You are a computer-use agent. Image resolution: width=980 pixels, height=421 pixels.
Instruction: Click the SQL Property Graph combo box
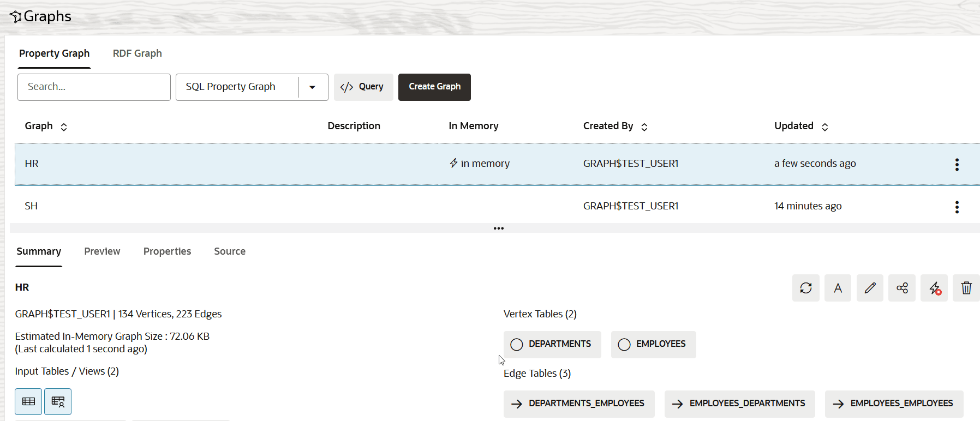[x=252, y=87]
